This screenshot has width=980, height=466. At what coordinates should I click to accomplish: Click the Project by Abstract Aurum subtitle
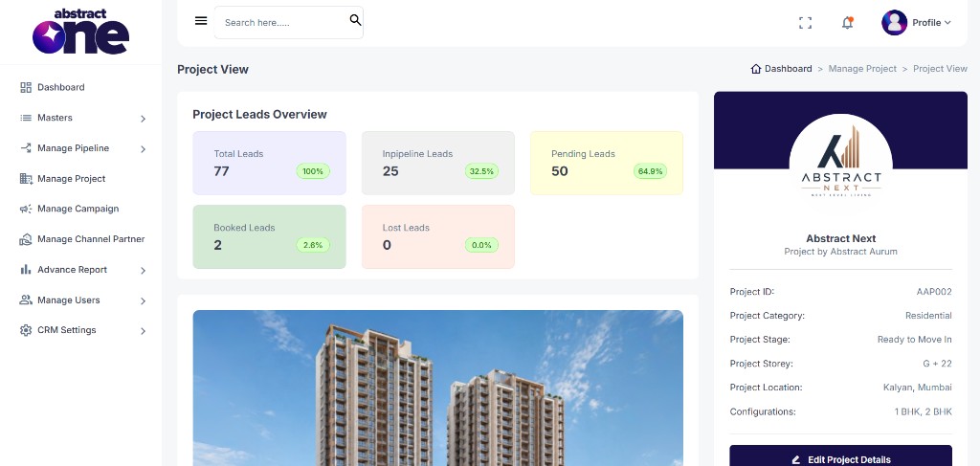pos(840,252)
